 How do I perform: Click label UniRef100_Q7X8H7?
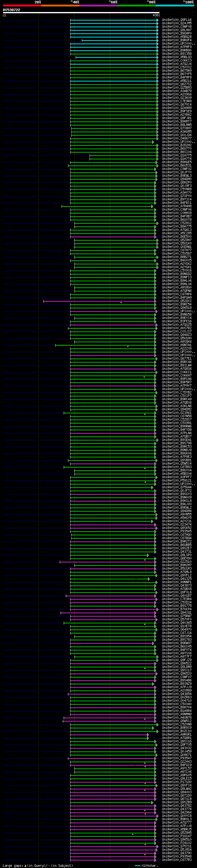click(x=177, y=128)
